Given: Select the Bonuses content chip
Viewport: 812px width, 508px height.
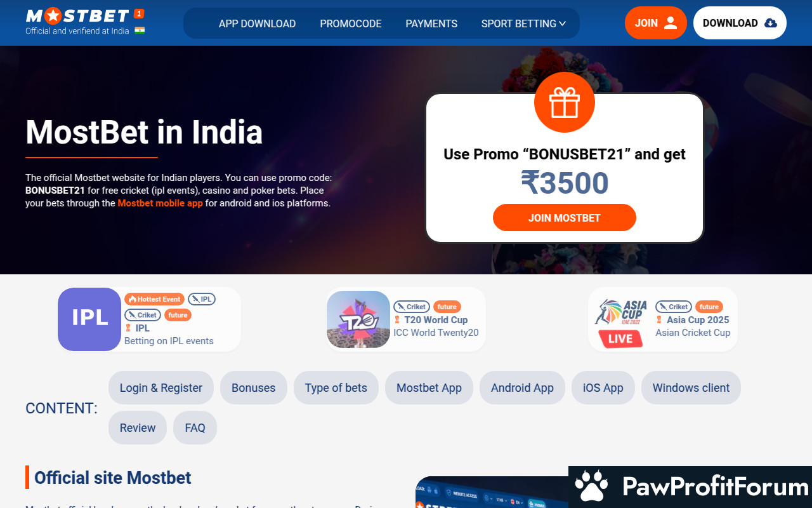Looking at the screenshot, I should pos(254,388).
